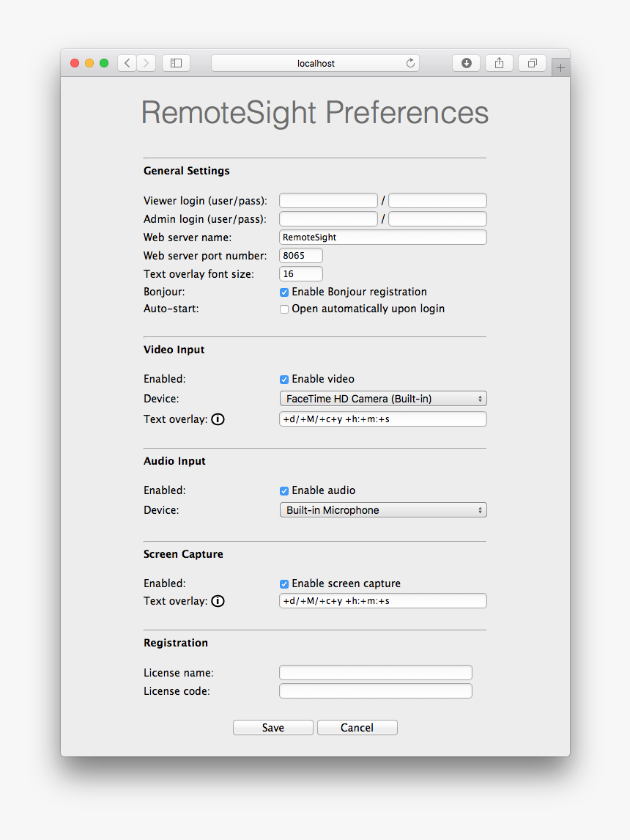
Task: Add a new tab with plus icon
Action: point(560,67)
